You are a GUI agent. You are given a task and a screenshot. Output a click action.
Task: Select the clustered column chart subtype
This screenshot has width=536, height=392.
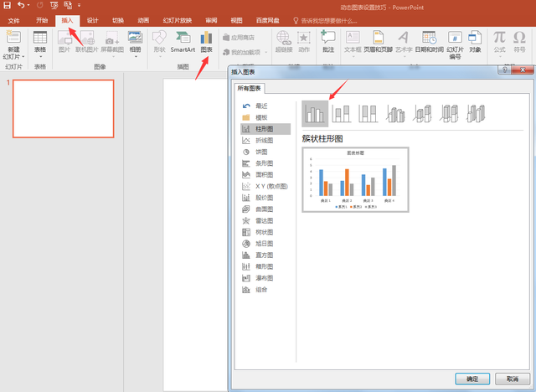pyautogui.click(x=315, y=114)
